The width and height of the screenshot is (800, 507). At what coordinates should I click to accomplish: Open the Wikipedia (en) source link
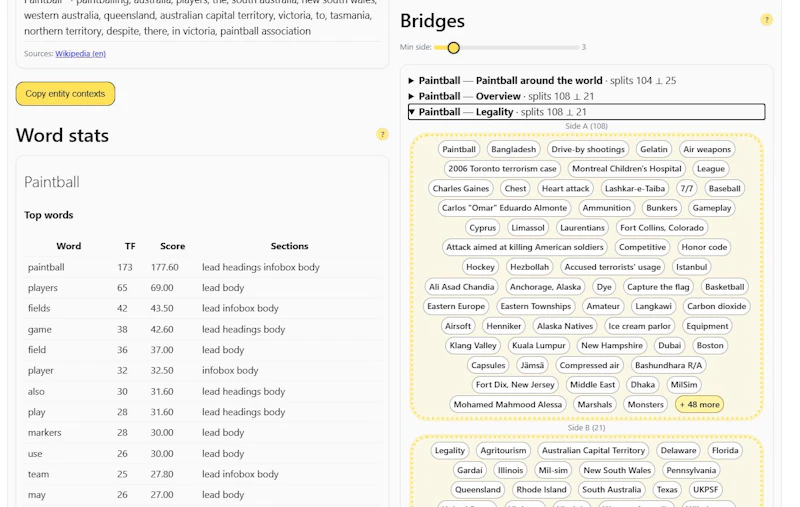(x=81, y=54)
